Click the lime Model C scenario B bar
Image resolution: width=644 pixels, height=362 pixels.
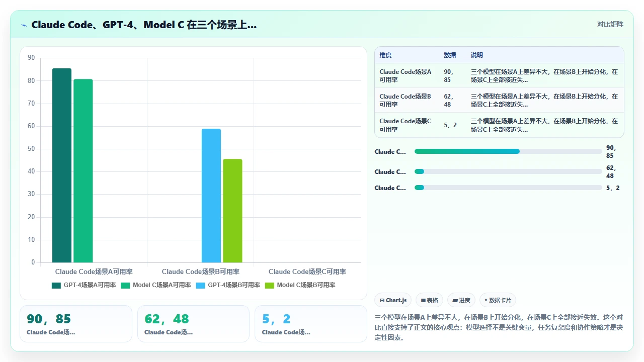(x=232, y=211)
